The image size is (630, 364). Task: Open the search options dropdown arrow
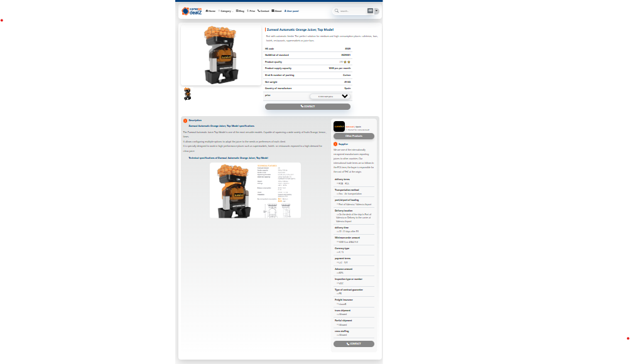tap(377, 11)
